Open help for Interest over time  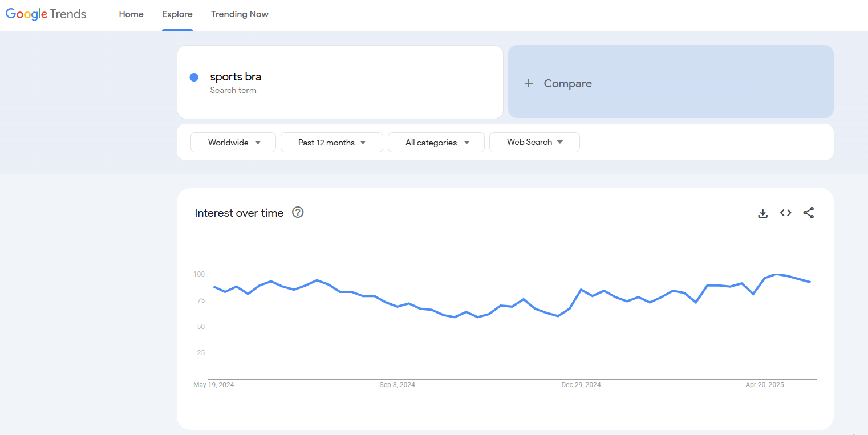click(298, 212)
